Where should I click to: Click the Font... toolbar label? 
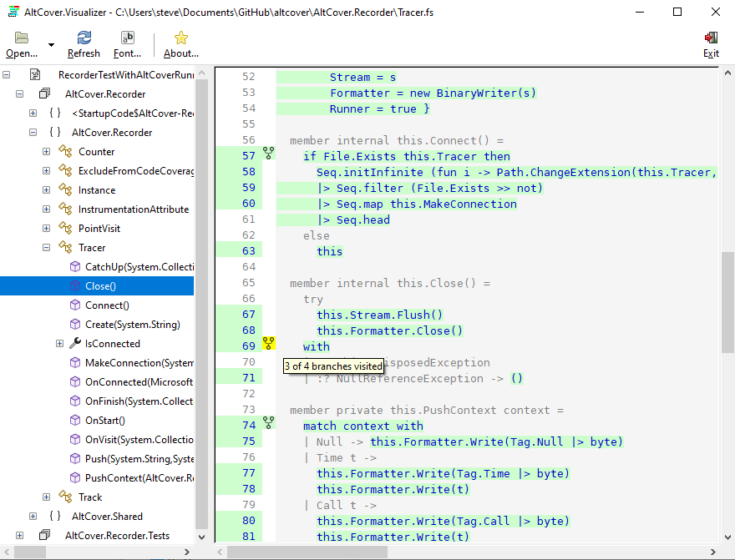coord(127,53)
